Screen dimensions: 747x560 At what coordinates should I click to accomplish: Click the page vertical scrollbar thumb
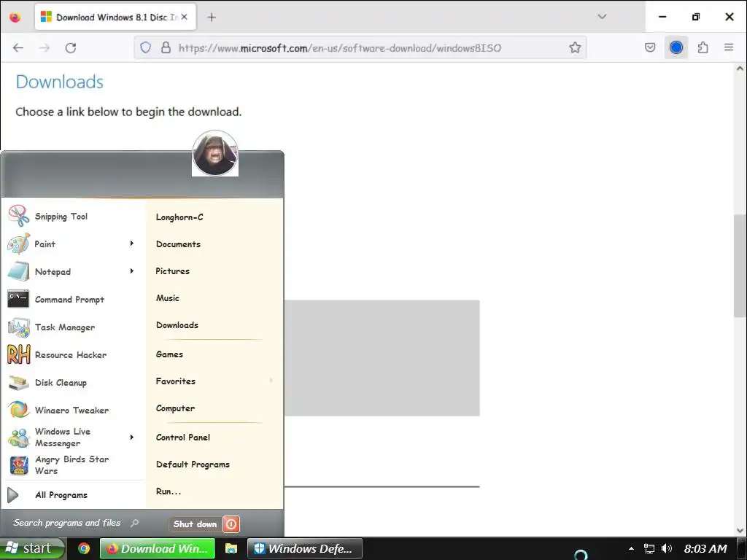[740, 265]
